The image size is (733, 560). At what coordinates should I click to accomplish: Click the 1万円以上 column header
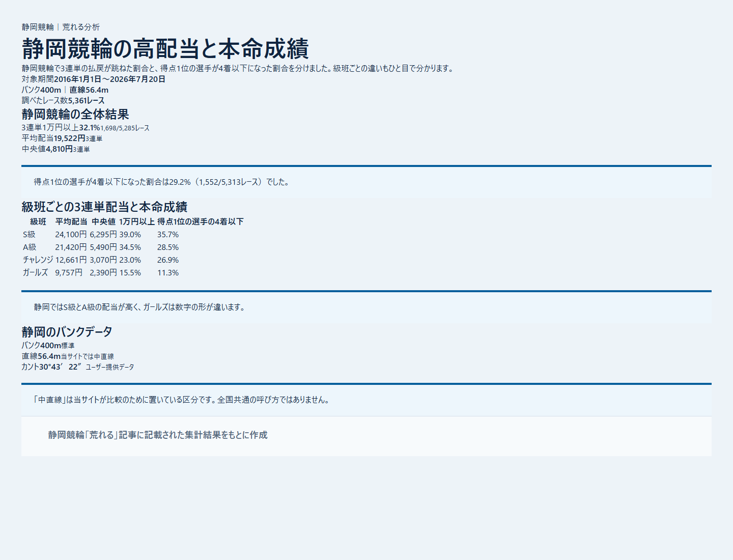pos(137,222)
